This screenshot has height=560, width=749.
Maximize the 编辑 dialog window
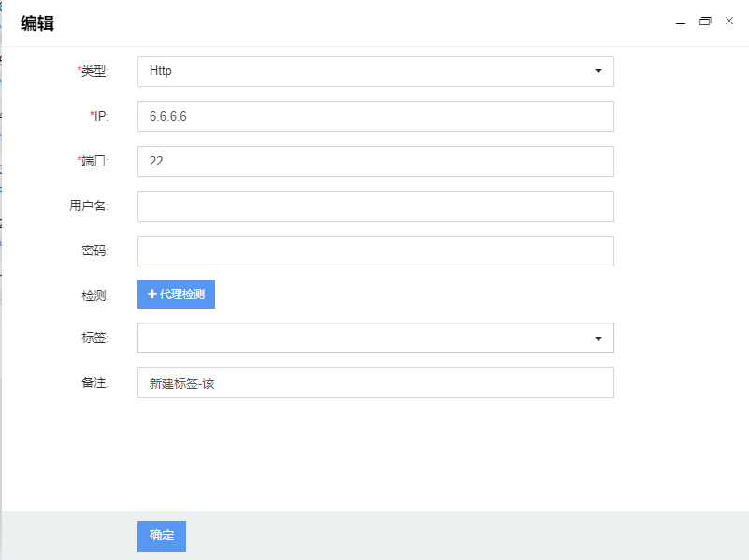[x=705, y=21]
